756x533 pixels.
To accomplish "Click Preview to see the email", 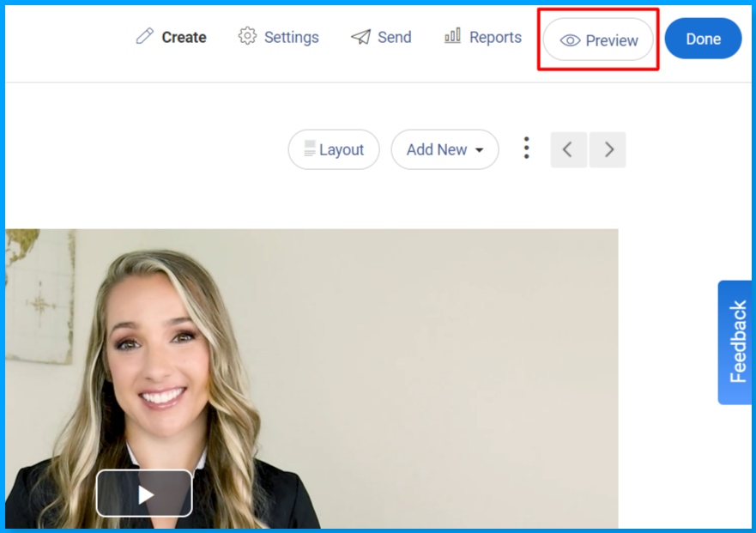I will 598,40.
